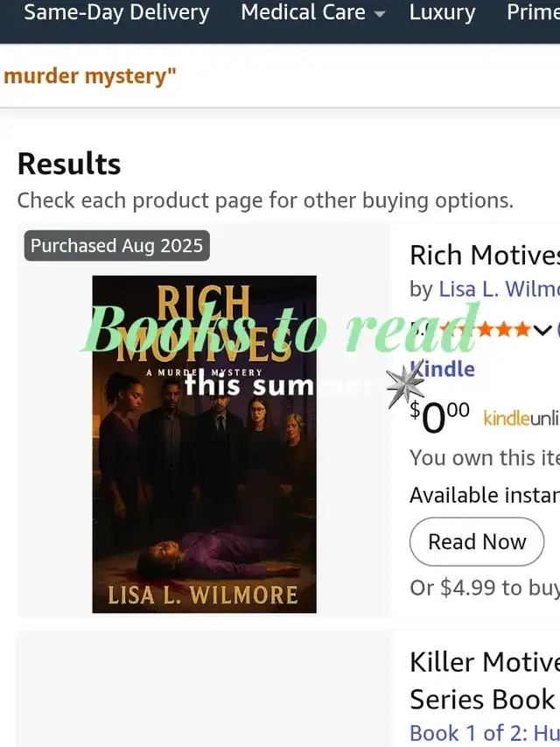
Task: Click the Purchased Aug 2025 badge
Action: (x=116, y=246)
